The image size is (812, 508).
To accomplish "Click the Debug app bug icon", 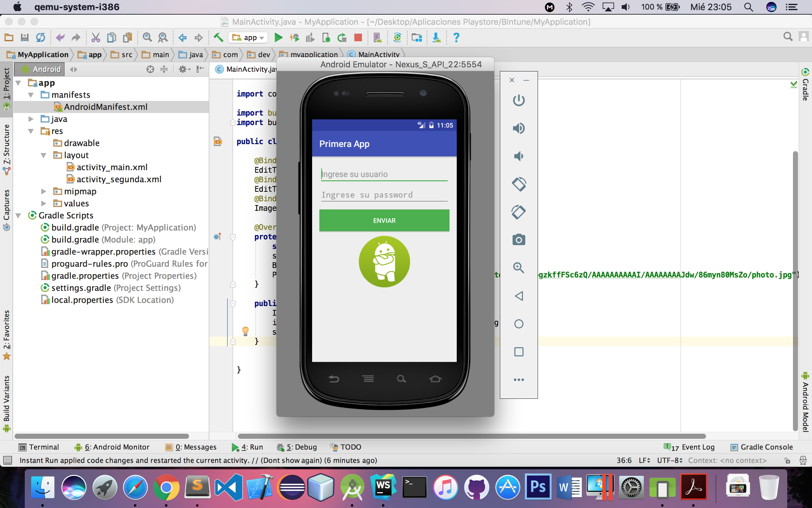I will (x=294, y=38).
